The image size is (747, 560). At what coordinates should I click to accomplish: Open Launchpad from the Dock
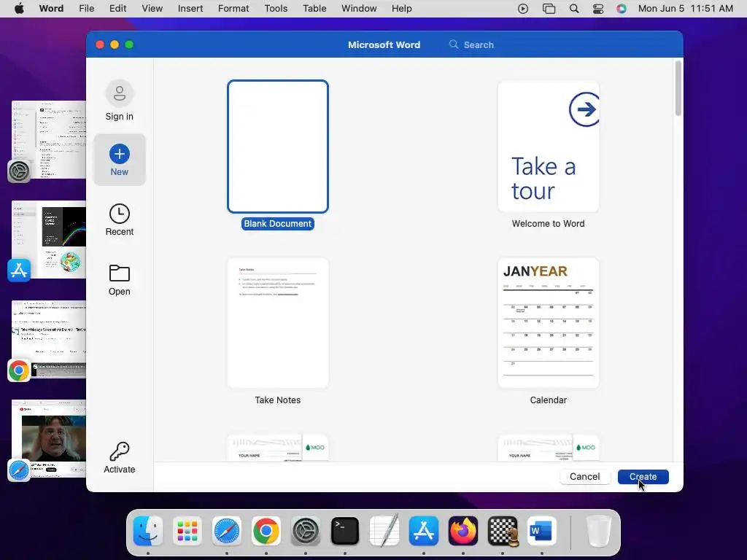(187, 531)
